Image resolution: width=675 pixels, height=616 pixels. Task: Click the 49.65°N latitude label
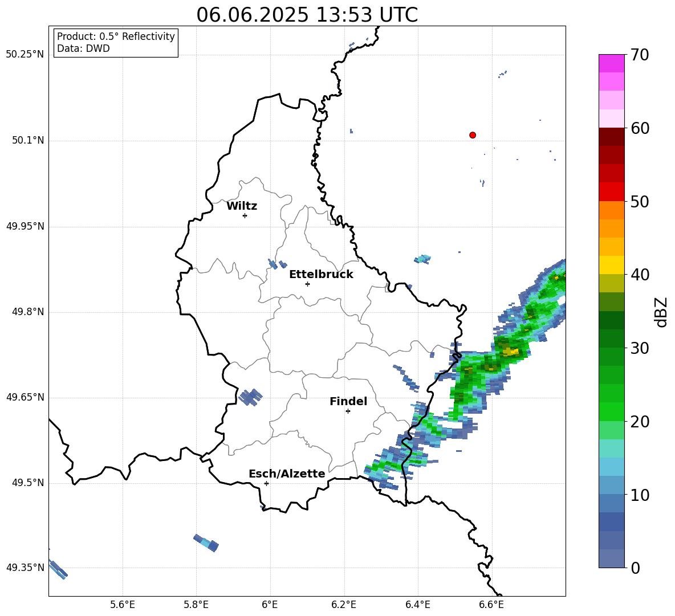(x=25, y=397)
